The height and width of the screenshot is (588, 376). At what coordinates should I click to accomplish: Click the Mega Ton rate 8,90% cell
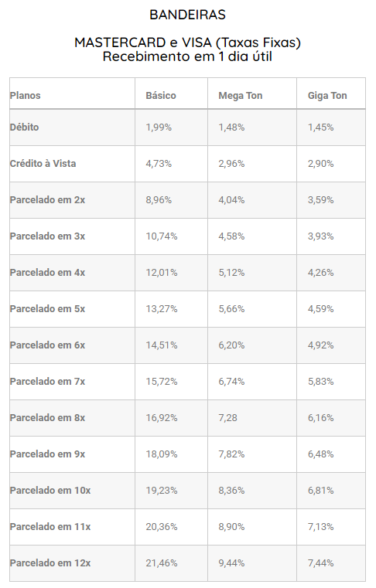point(252,527)
